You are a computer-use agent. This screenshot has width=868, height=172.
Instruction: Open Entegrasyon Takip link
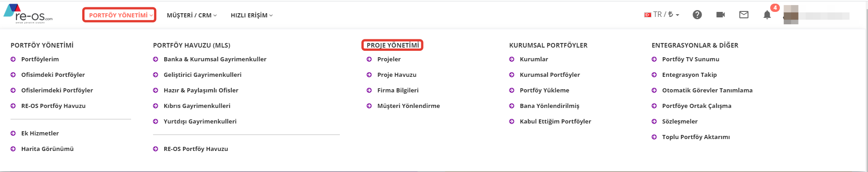coord(689,75)
